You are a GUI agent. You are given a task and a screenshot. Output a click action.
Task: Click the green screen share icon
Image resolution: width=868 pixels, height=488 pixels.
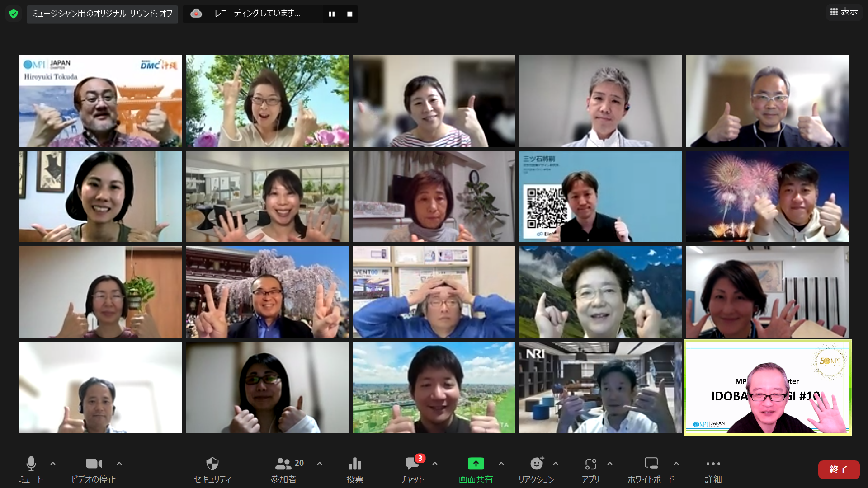click(476, 464)
